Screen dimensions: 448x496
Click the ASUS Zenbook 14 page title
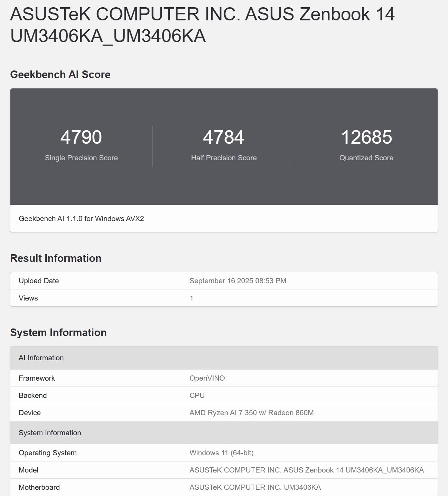coord(202,25)
